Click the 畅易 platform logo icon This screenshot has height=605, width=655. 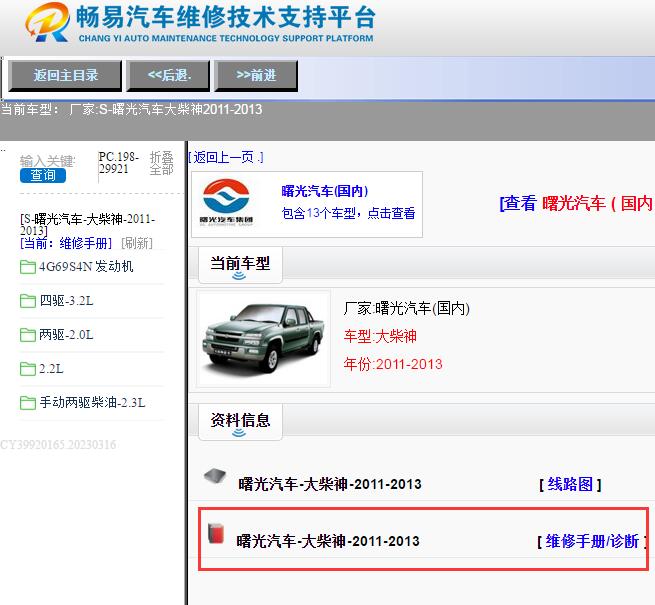click(47, 22)
